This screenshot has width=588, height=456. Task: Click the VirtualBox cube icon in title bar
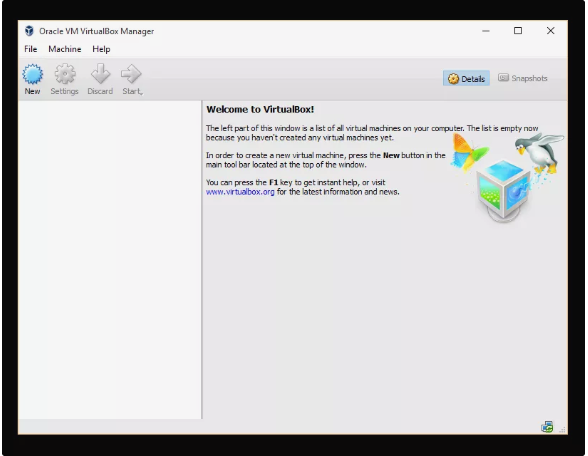(29, 31)
